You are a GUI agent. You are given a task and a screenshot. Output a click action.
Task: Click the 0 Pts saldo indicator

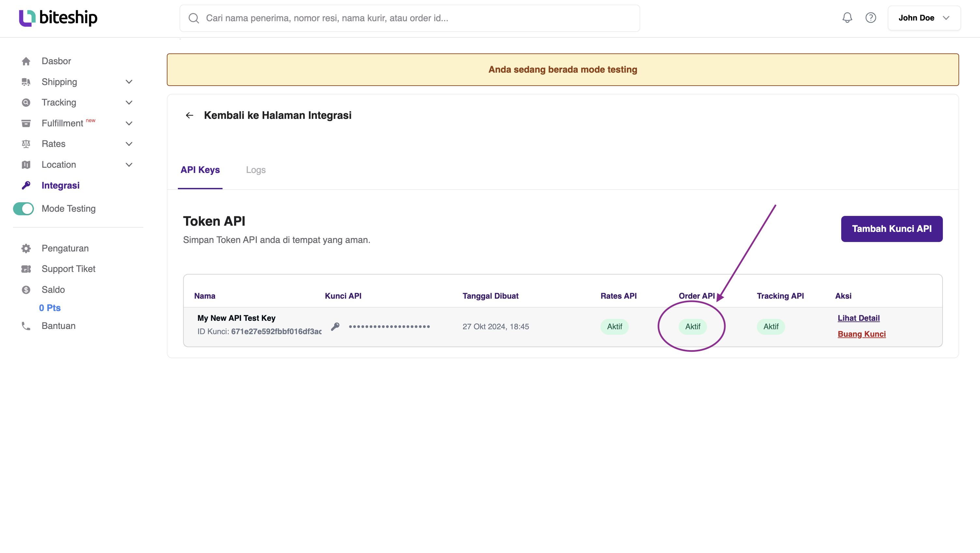click(x=50, y=308)
